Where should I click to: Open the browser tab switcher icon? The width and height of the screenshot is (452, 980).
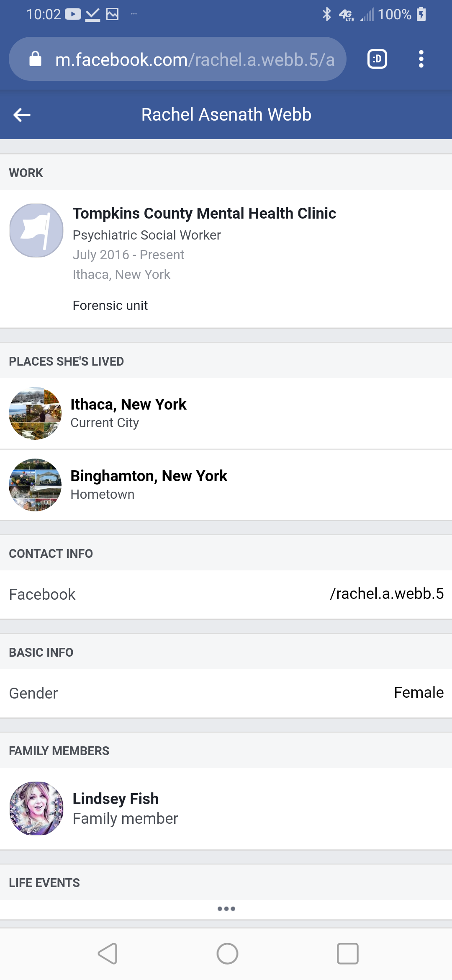pos(377,59)
